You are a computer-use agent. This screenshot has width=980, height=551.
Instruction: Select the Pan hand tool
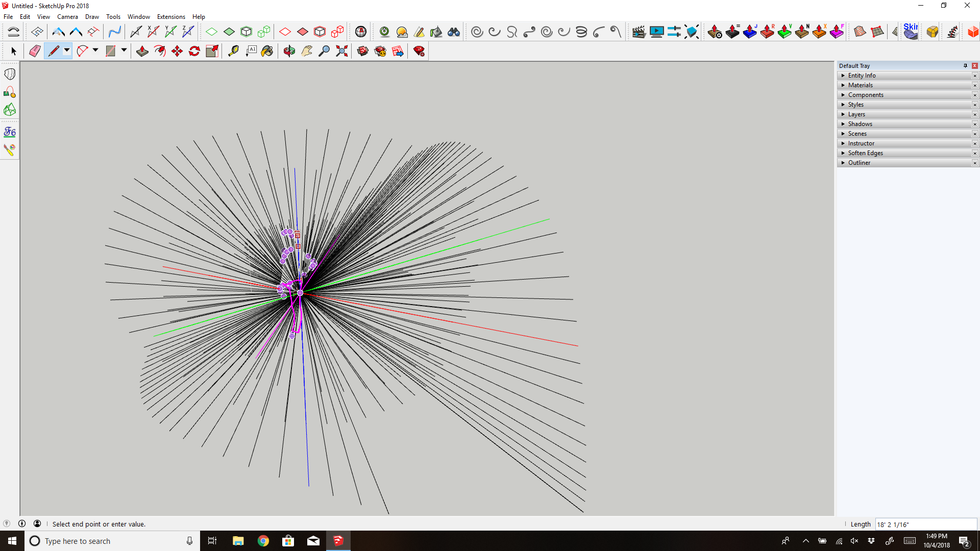(x=307, y=51)
